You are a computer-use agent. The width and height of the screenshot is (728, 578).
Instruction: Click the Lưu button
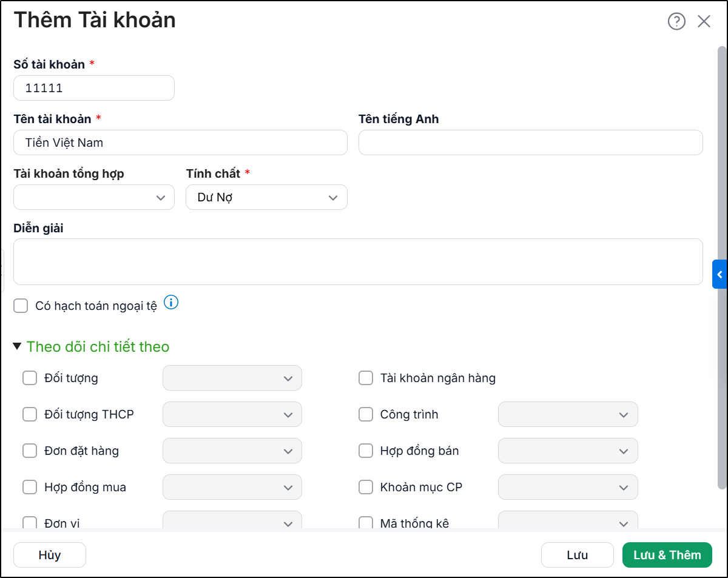point(578,555)
